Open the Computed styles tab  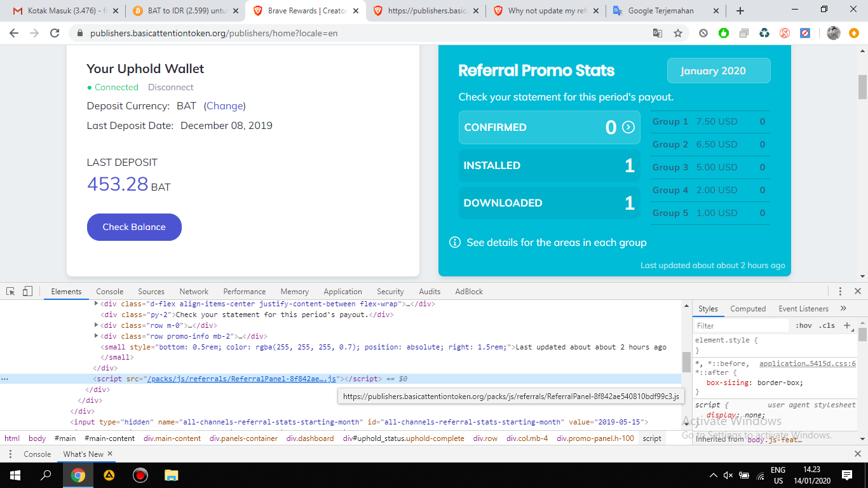[x=748, y=308]
